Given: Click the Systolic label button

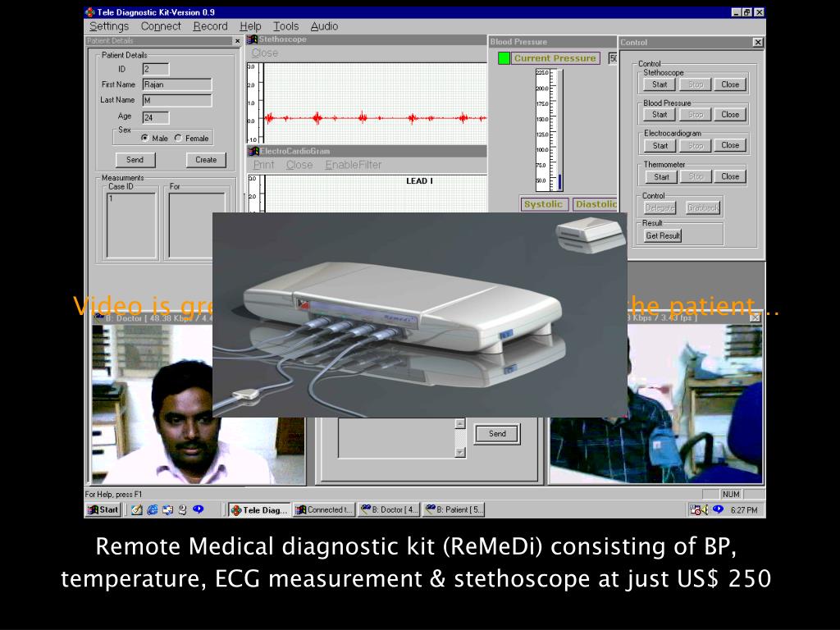Looking at the screenshot, I should click(543, 204).
